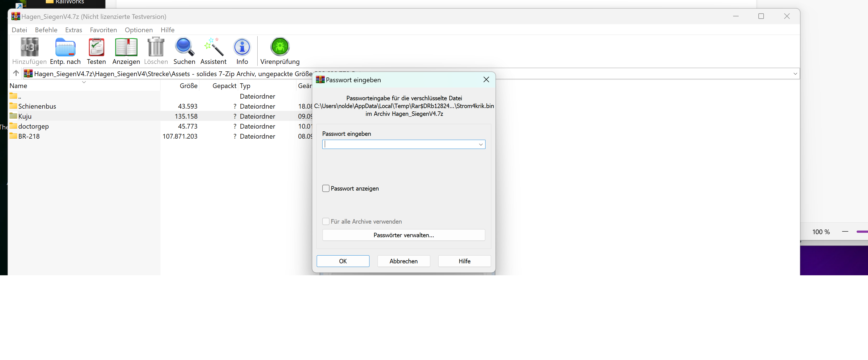Click zoom out minus in background window
868x360 pixels.
pyautogui.click(x=845, y=232)
